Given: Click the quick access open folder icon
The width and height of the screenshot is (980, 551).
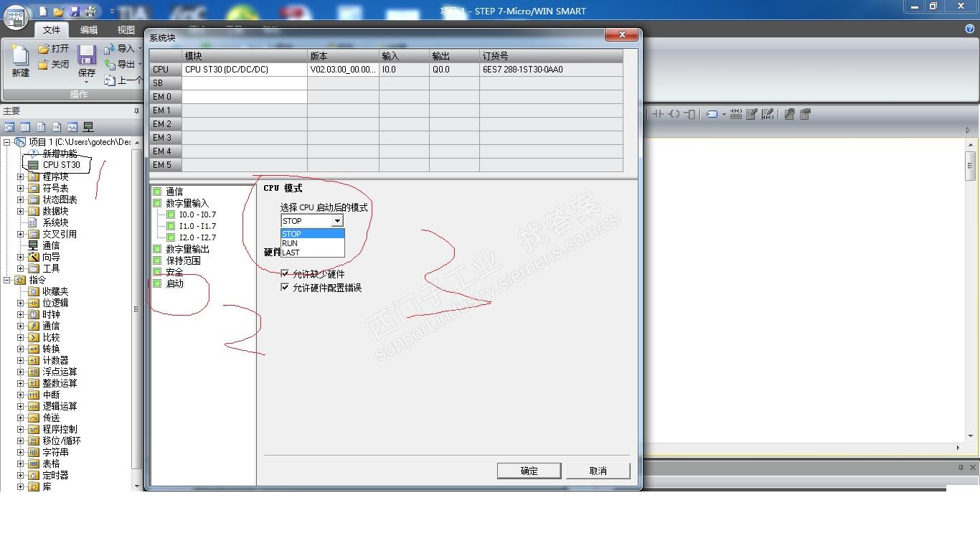Looking at the screenshot, I should click(x=59, y=11).
